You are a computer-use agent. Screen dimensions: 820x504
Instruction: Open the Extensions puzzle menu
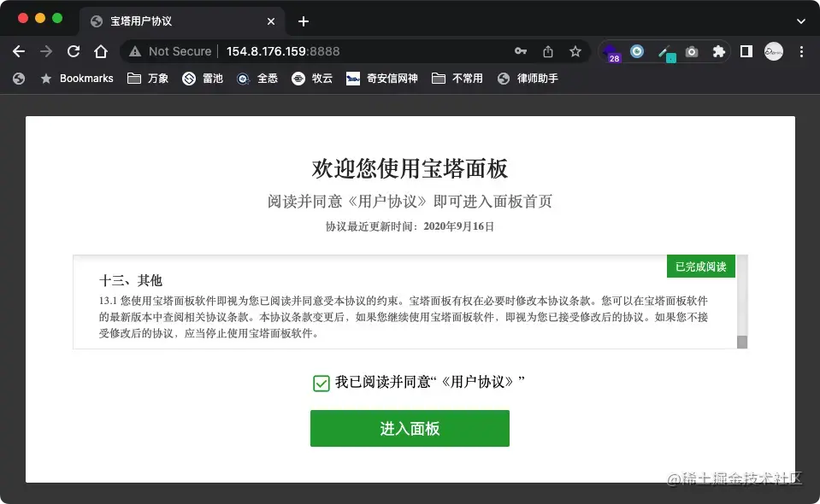[x=718, y=51]
